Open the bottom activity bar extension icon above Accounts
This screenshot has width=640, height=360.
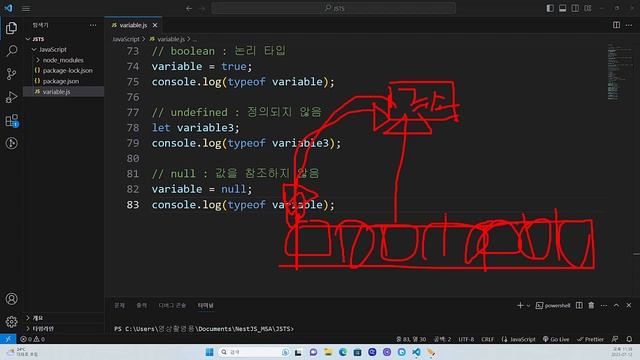pos(11,143)
